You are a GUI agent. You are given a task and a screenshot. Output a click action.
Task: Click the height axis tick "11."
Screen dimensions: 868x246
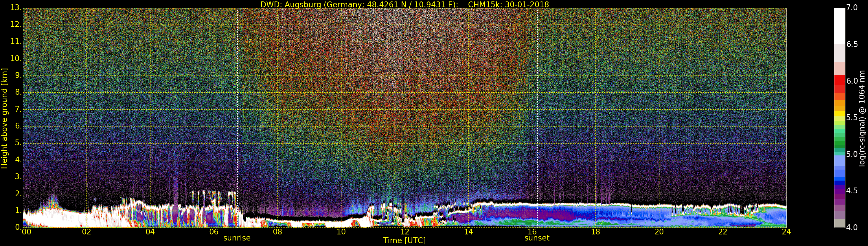16,41
